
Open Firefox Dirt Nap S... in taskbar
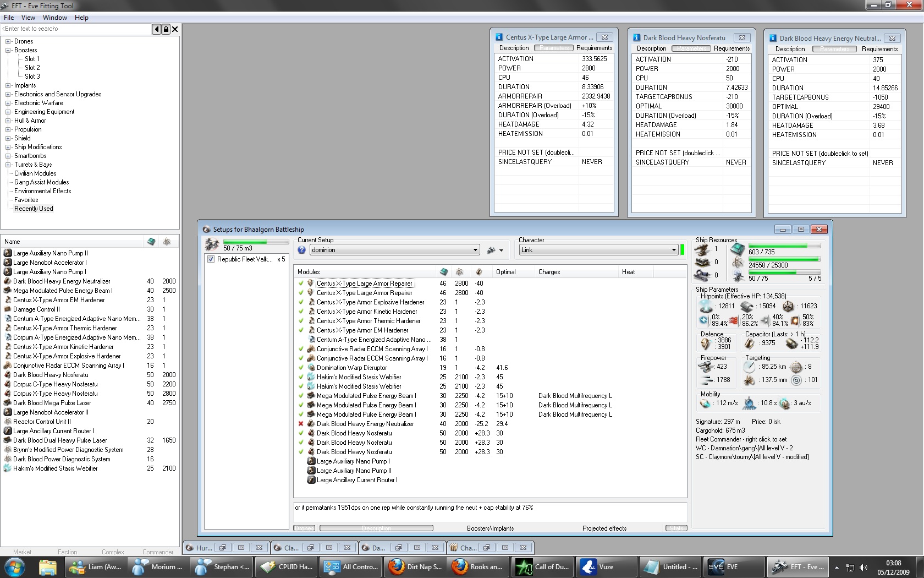(416, 566)
